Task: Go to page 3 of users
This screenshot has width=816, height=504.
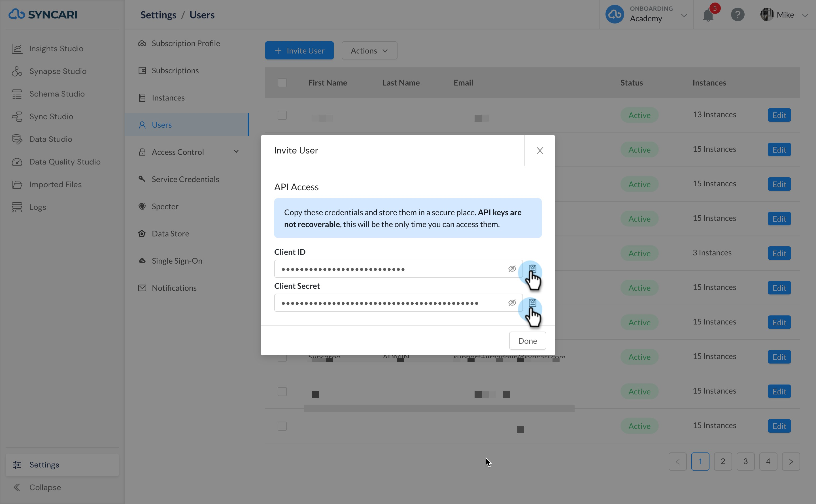Action: click(x=745, y=462)
